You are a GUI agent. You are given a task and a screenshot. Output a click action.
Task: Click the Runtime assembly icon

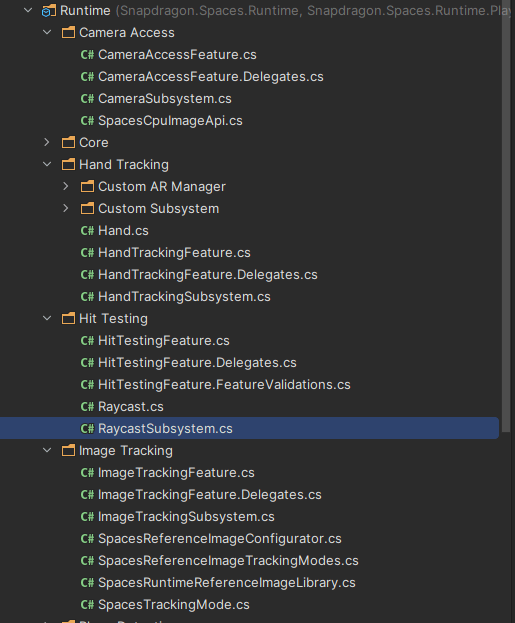48,11
